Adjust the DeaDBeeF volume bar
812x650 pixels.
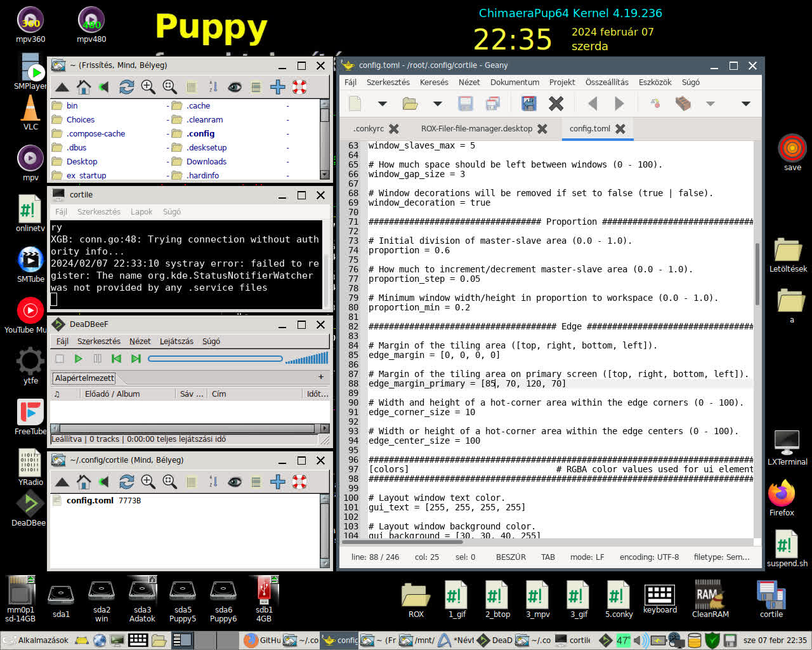(x=307, y=359)
